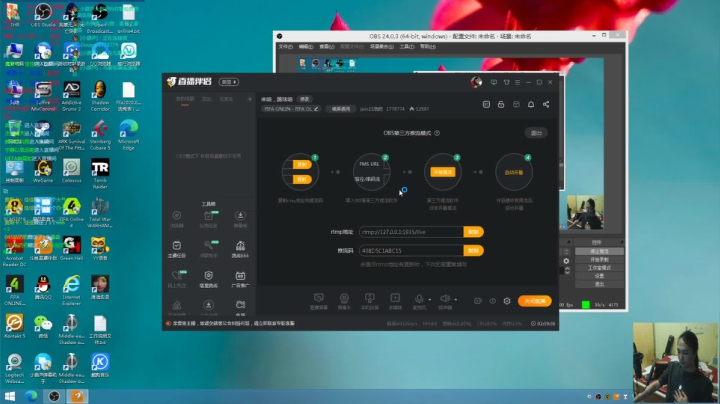
Task: Open the shirt-shaped skin icon in title bar
Action: click(x=506, y=82)
